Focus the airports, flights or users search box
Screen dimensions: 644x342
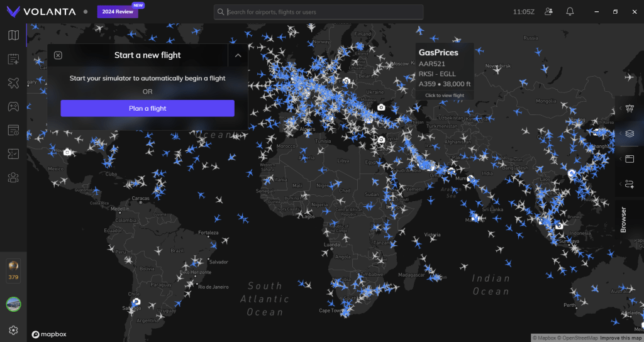click(321, 12)
